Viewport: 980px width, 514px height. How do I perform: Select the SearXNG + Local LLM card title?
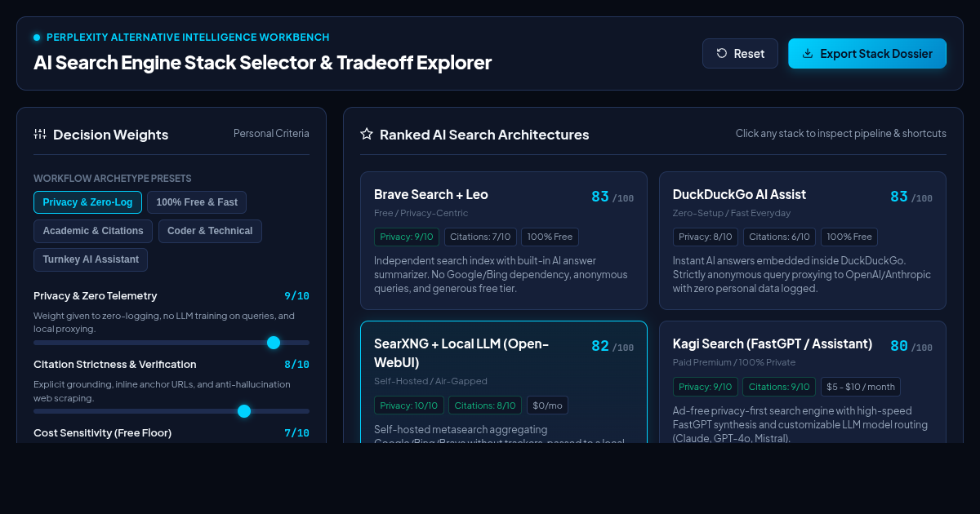pyautogui.click(x=461, y=352)
